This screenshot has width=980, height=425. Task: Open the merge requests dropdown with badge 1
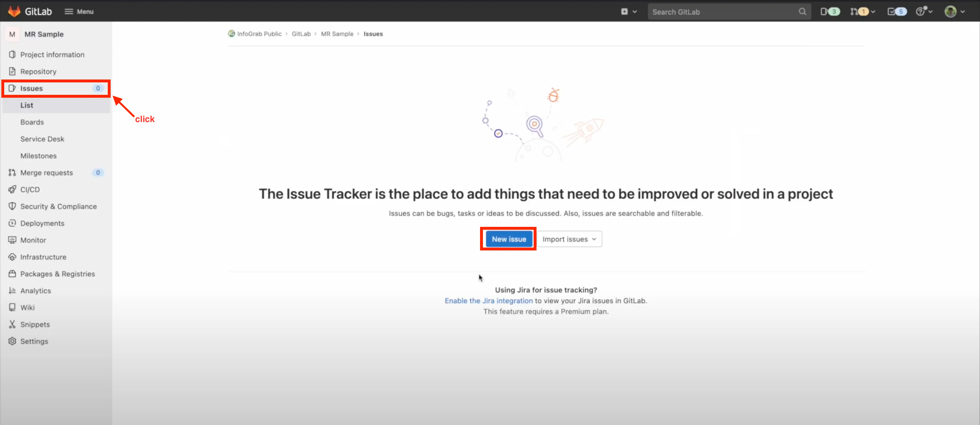pyautogui.click(x=862, y=11)
